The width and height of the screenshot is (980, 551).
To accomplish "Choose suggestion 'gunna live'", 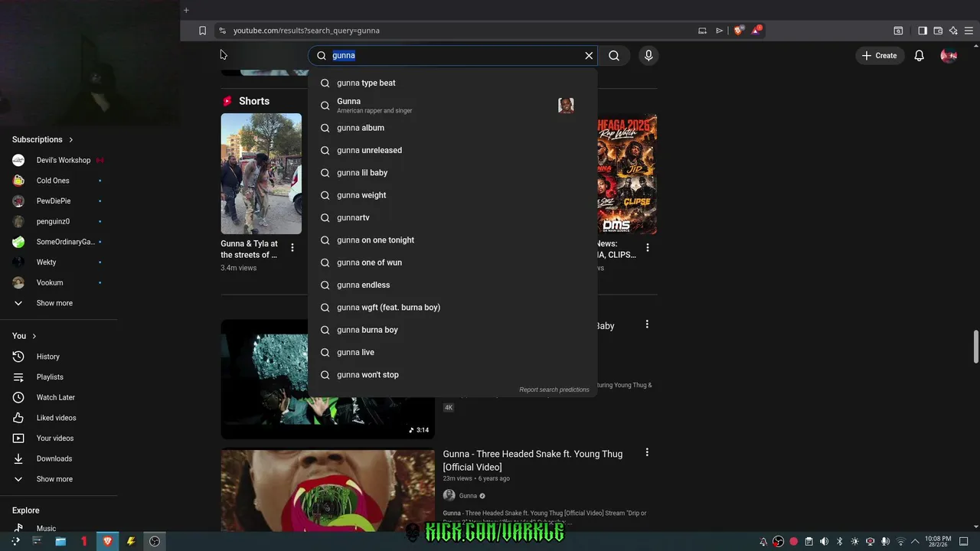I will (x=452, y=352).
